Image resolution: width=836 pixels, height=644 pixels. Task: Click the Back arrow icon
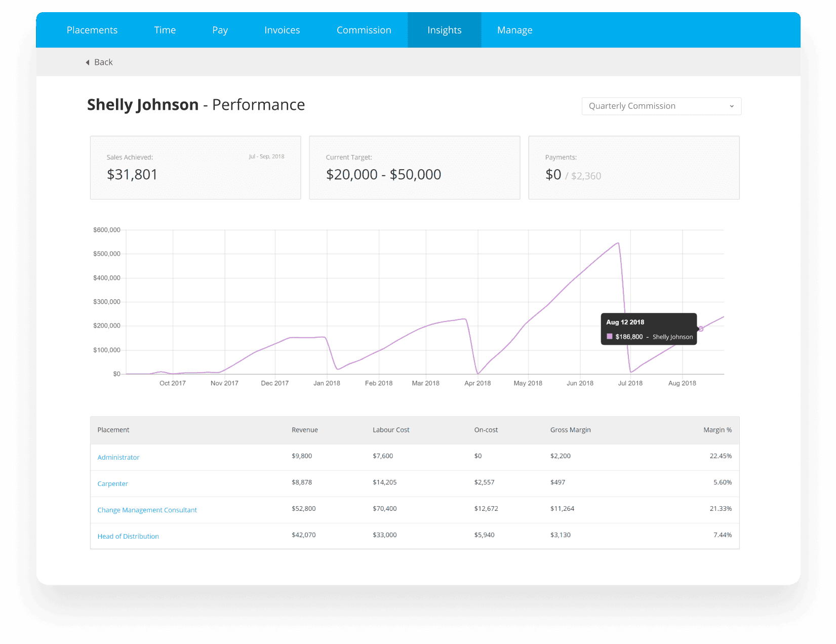tap(88, 62)
